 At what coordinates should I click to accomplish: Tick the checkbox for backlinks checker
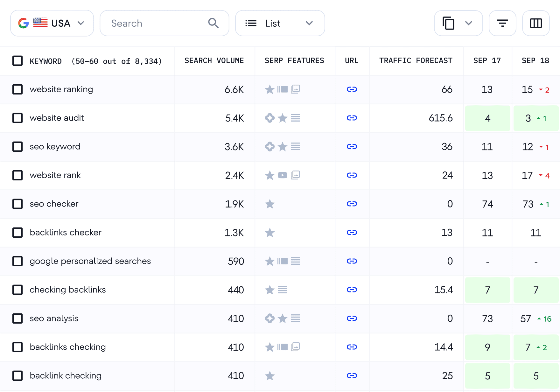coord(17,233)
